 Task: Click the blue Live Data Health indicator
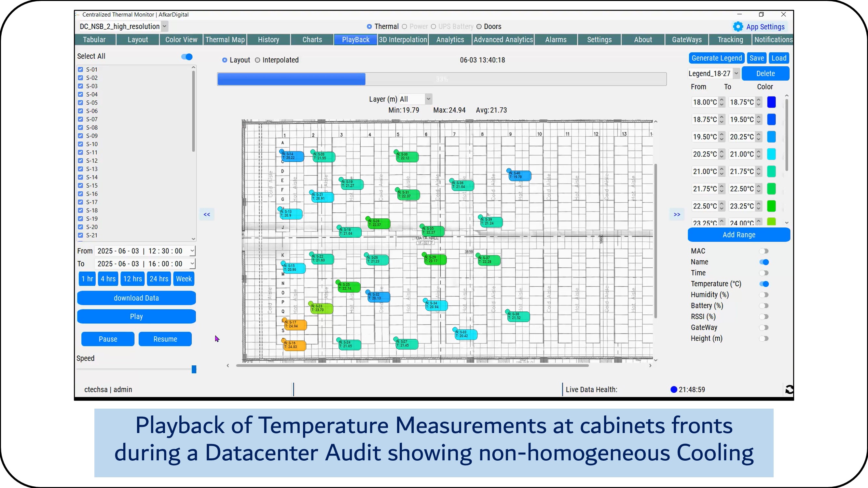tap(674, 389)
